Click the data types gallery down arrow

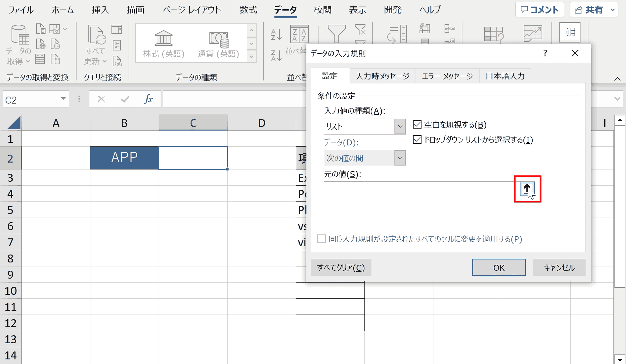[251, 43]
